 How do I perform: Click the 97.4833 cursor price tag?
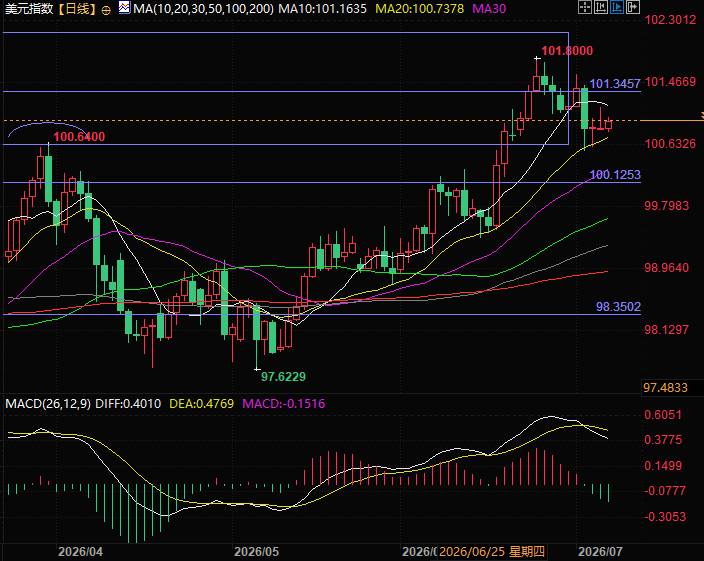tap(665, 388)
